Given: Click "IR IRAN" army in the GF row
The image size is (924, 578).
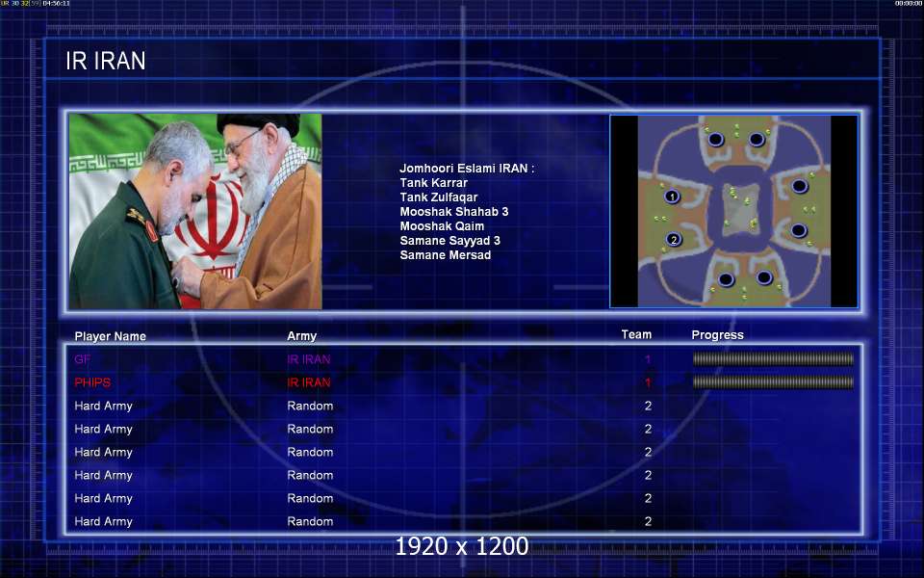Looking at the screenshot, I should [x=309, y=359].
